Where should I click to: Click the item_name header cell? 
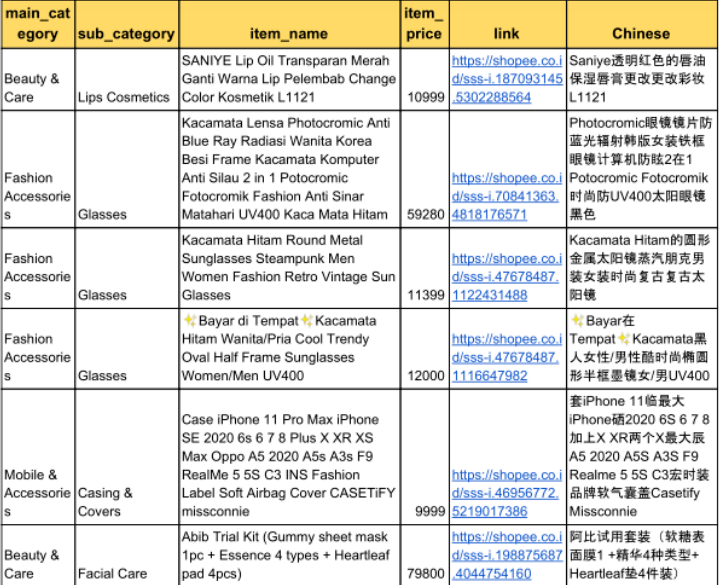tap(289, 34)
